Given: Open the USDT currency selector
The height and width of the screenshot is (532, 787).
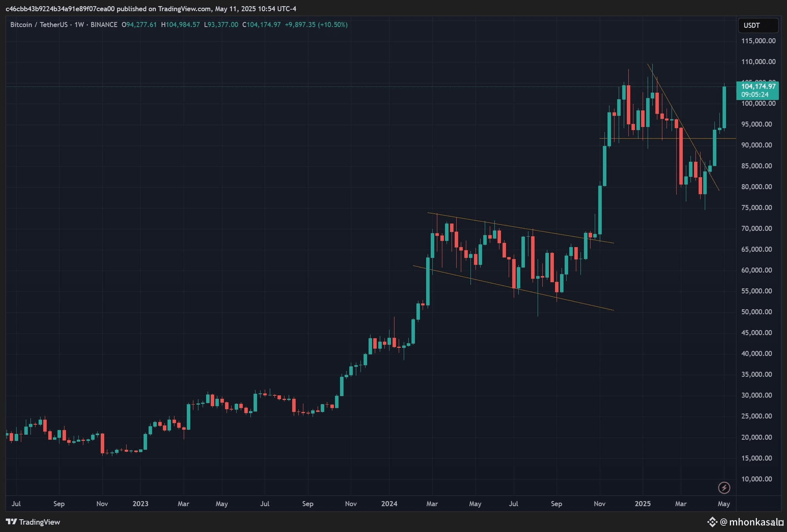Looking at the screenshot, I should [758, 25].
